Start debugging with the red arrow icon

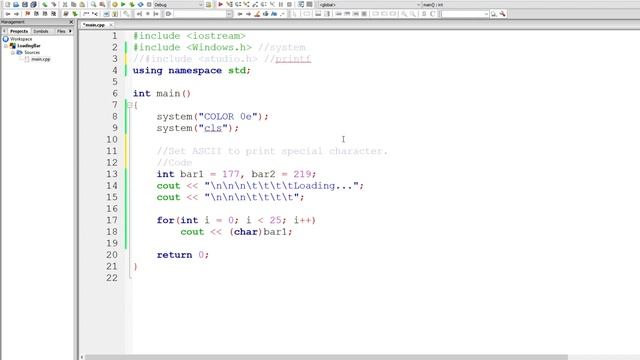pyautogui.click(x=220, y=4)
